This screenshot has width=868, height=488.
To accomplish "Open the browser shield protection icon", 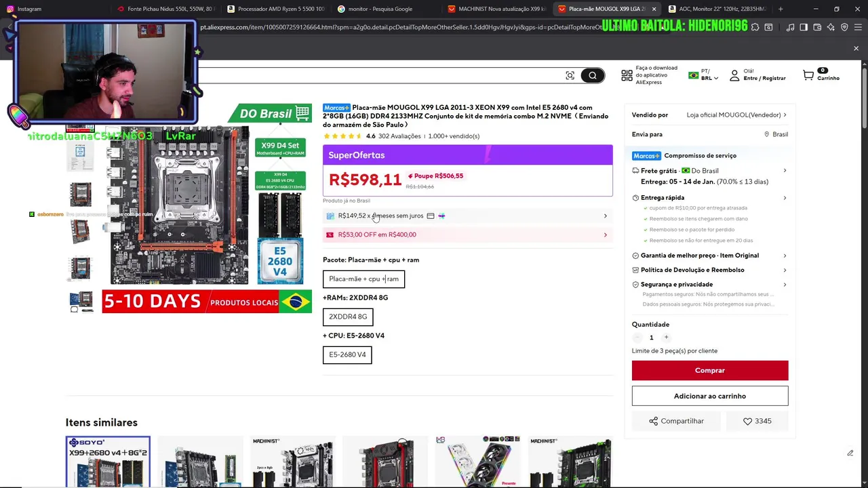I will tap(844, 27).
